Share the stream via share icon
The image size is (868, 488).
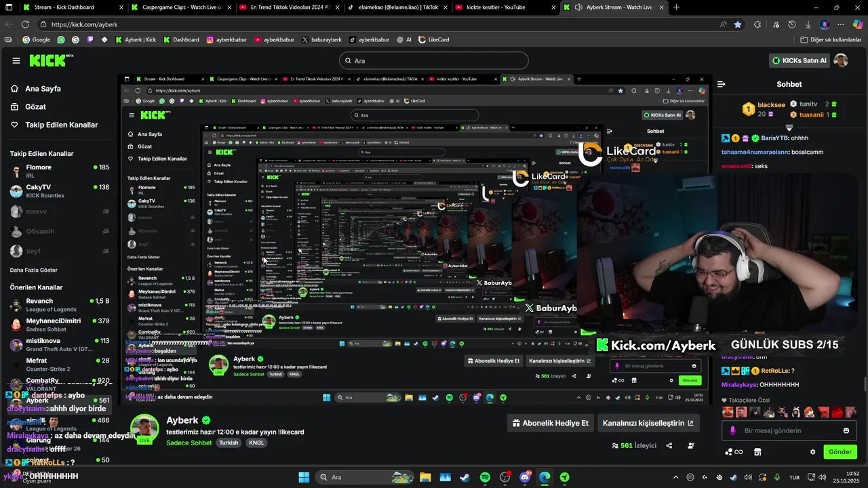(x=669, y=445)
